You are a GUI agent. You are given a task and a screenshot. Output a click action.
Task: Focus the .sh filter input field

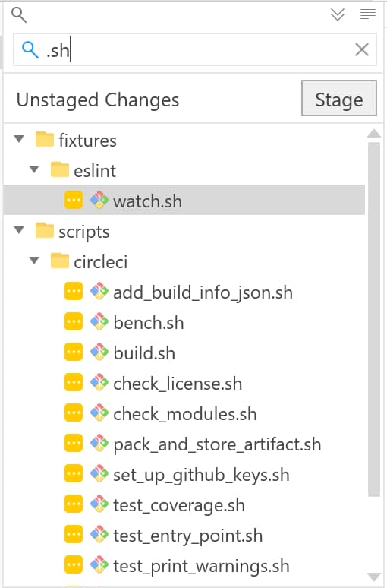point(195,49)
